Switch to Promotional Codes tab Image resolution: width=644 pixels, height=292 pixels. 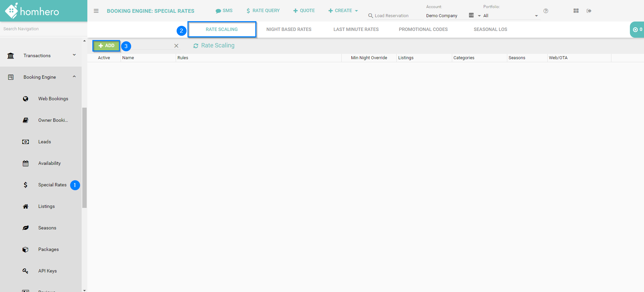click(423, 29)
